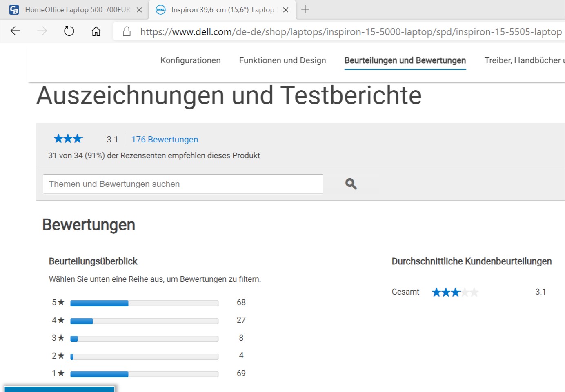This screenshot has height=392, width=565.
Task: Click the count 8 for 3 stars
Action: point(241,338)
